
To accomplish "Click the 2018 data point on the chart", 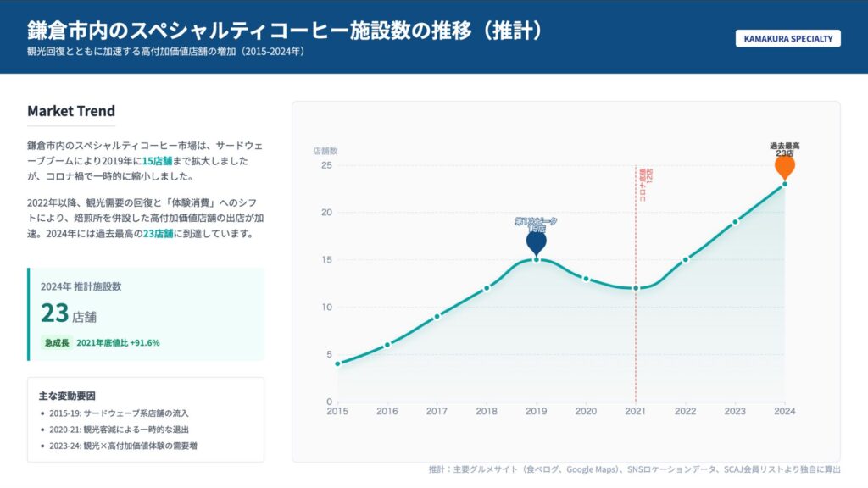I will point(487,288).
